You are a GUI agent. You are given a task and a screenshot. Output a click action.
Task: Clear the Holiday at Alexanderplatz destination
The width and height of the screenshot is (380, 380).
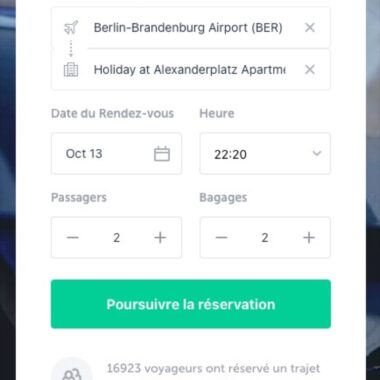pos(310,69)
